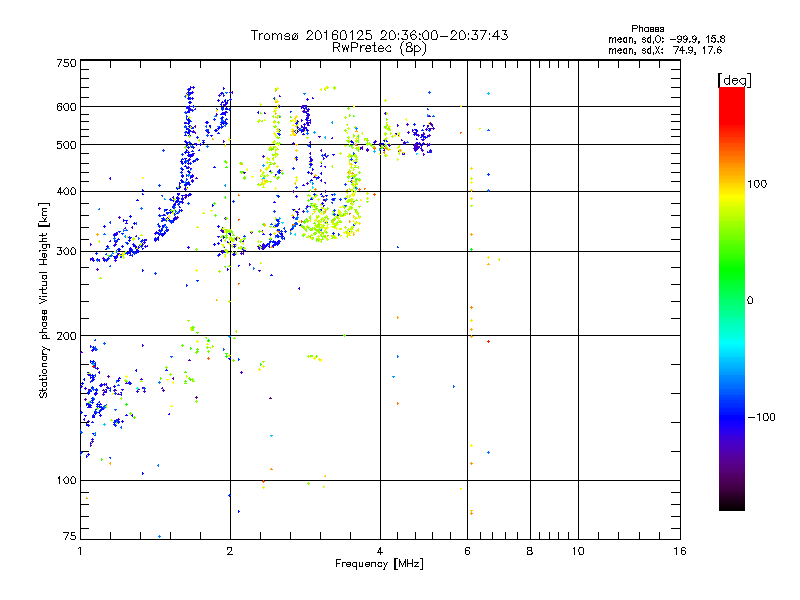Click the x-axis tick label '10'
Screen dimensions: 800x600
[578, 551]
